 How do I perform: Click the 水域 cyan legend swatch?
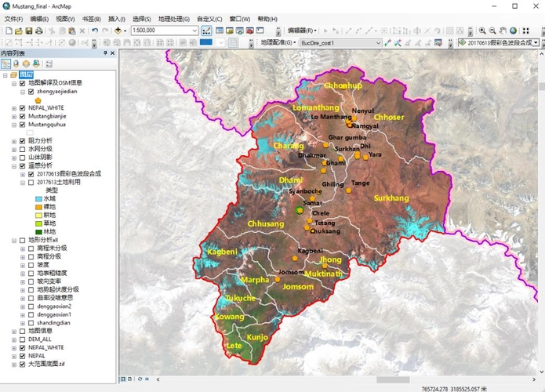38,199
